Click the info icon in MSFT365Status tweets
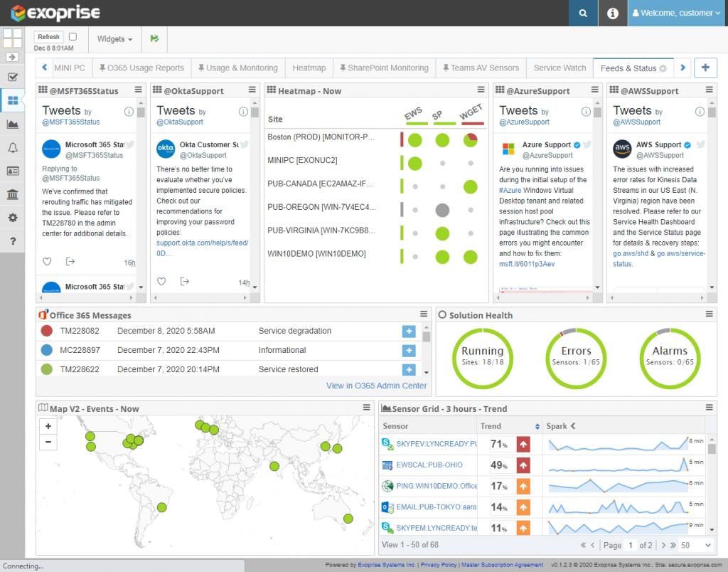The height and width of the screenshot is (572, 728). tap(129, 112)
